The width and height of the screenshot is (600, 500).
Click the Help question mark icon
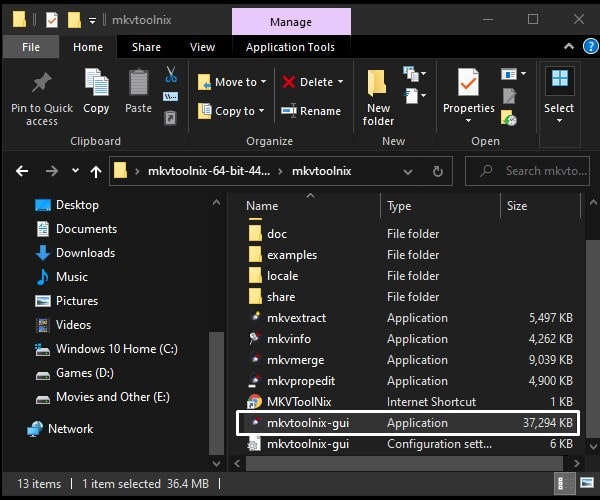(590, 47)
